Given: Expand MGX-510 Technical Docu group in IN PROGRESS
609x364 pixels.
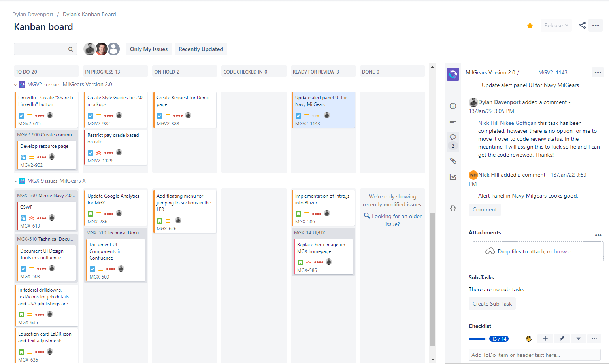Looking at the screenshot, I should pos(115,233).
